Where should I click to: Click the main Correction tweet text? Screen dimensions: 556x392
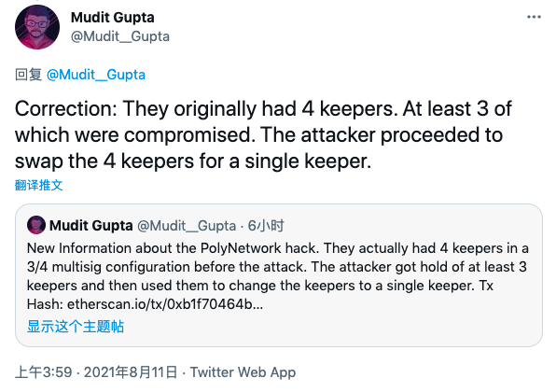tap(263, 134)
